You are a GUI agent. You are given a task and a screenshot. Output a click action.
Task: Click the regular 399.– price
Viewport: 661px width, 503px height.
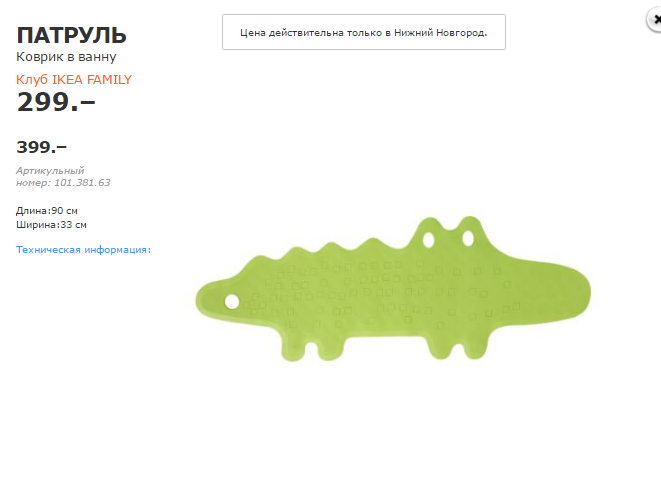pos(41,147)
